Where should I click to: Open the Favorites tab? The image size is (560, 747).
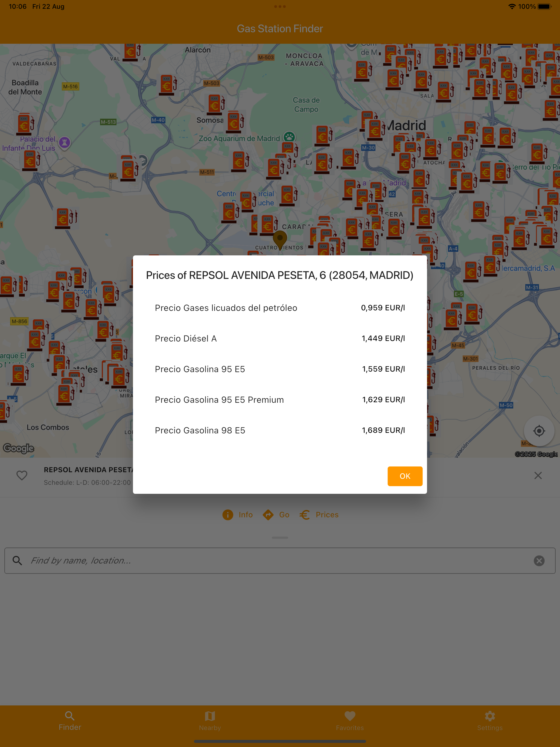(x=350, y=721)
